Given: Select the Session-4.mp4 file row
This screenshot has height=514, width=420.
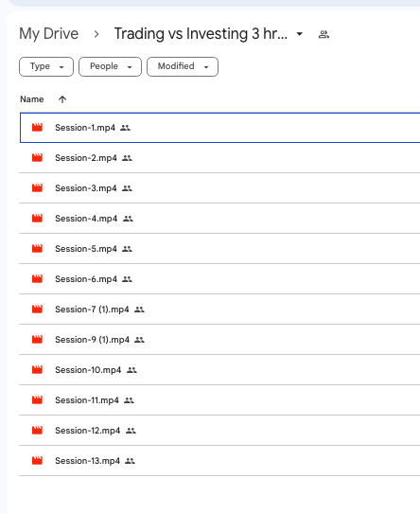Looking at the screenshot, I should [219, 219].
